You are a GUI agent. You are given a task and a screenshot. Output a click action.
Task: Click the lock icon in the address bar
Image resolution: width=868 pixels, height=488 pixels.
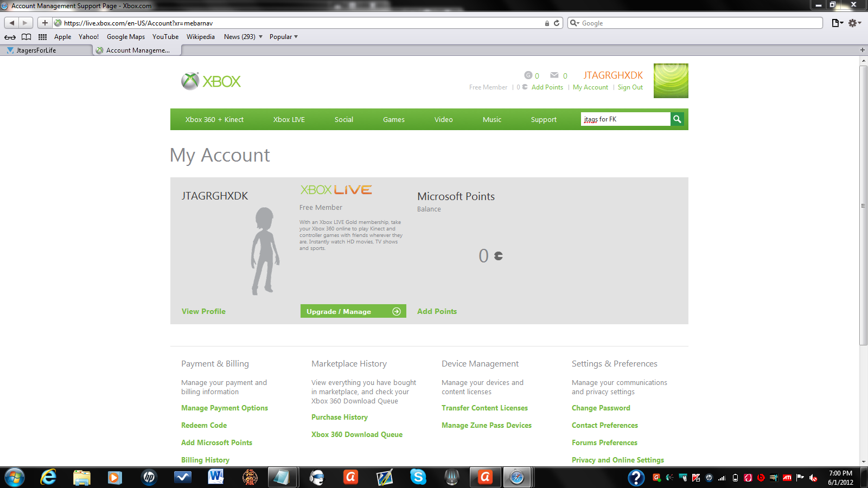(547, 23)
